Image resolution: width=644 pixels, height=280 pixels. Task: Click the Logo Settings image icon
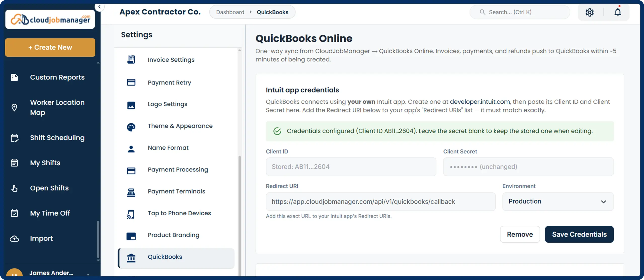click(x=131, y=105)
